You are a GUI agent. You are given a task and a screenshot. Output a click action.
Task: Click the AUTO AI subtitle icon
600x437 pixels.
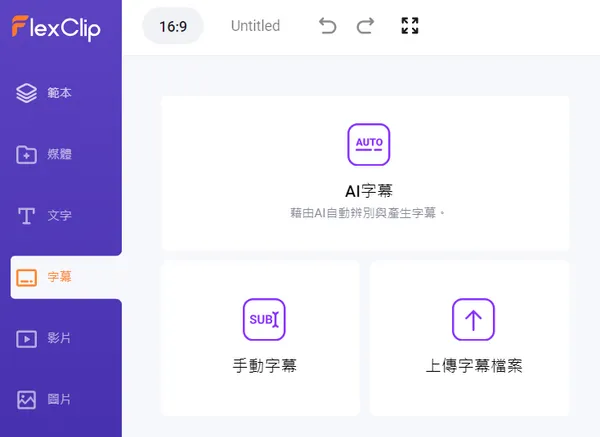click(x=369, y=145)
